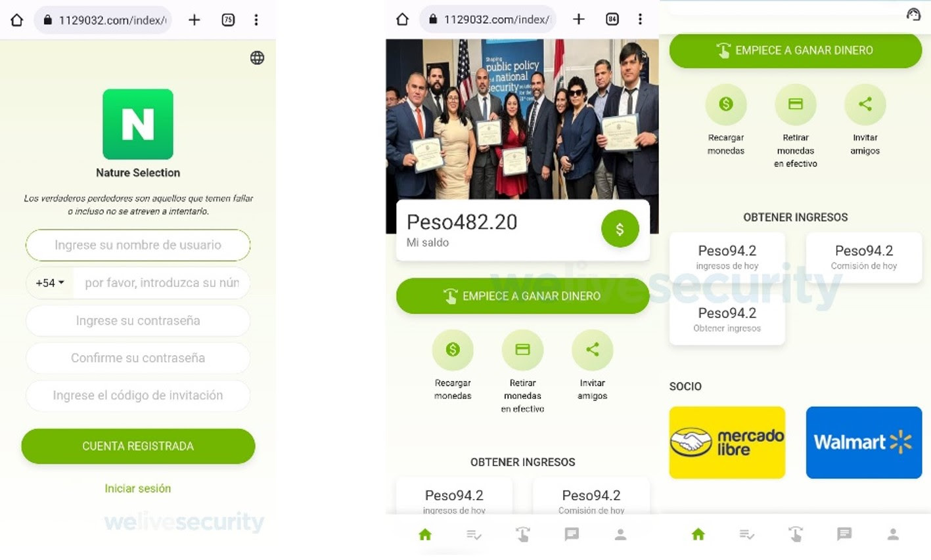This screenshot has width=931, height=560.
Task: Click the CUENTA REGISTRADA button
Action: pos(138,446)
